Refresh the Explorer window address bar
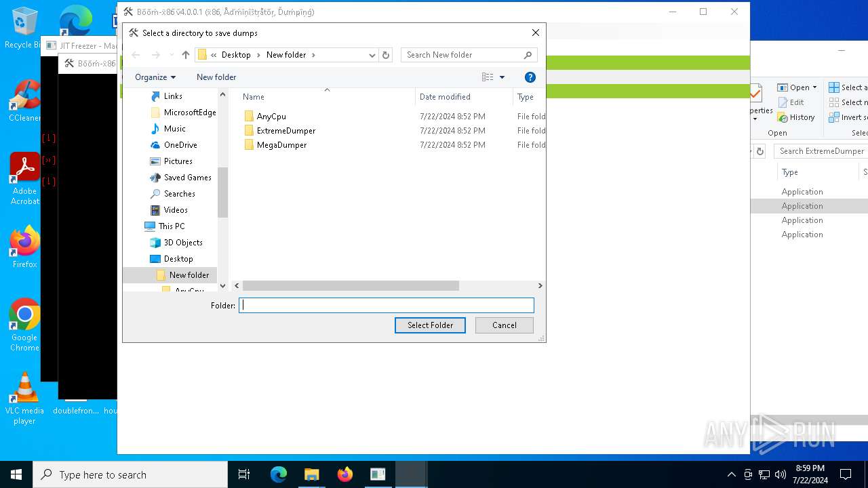This screenshot has width=868, height=488. pos(759,151)
